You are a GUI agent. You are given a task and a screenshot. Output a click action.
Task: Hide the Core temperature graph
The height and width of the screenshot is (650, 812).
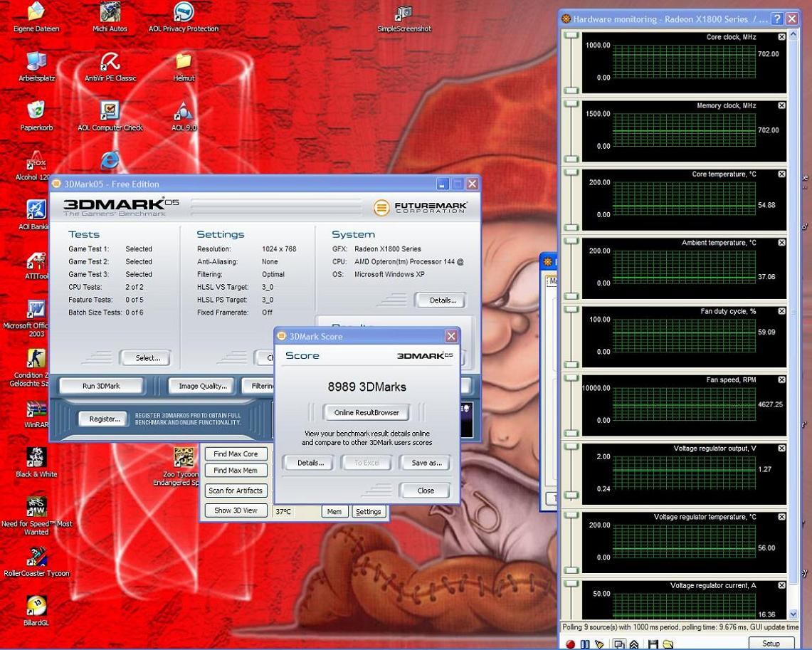coord(781,174)
